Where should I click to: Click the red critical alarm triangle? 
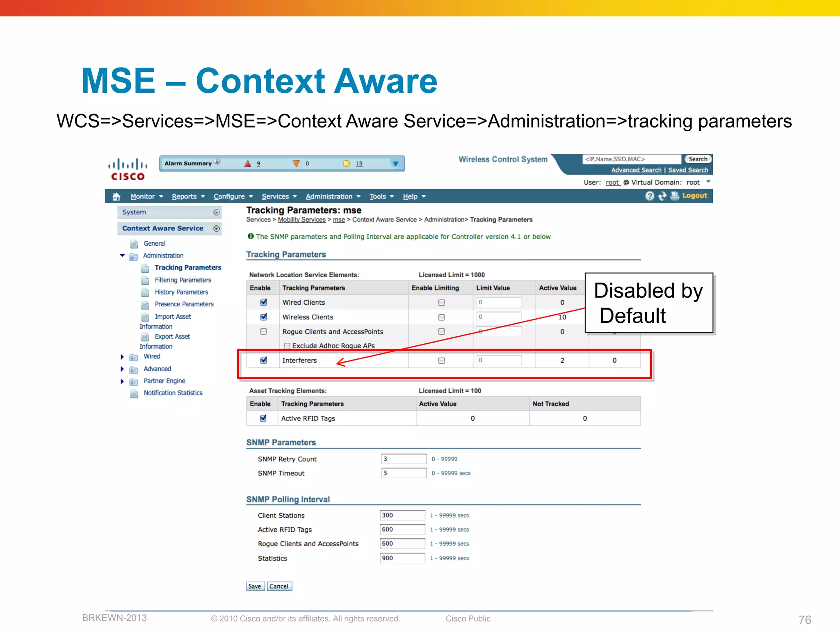click(247, 163)
